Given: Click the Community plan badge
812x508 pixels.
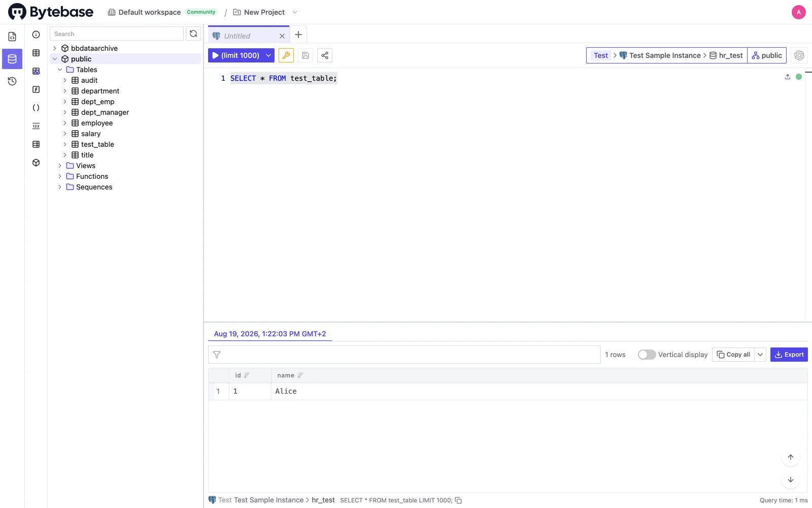Looking at the screenshot, I should point(201,12).
